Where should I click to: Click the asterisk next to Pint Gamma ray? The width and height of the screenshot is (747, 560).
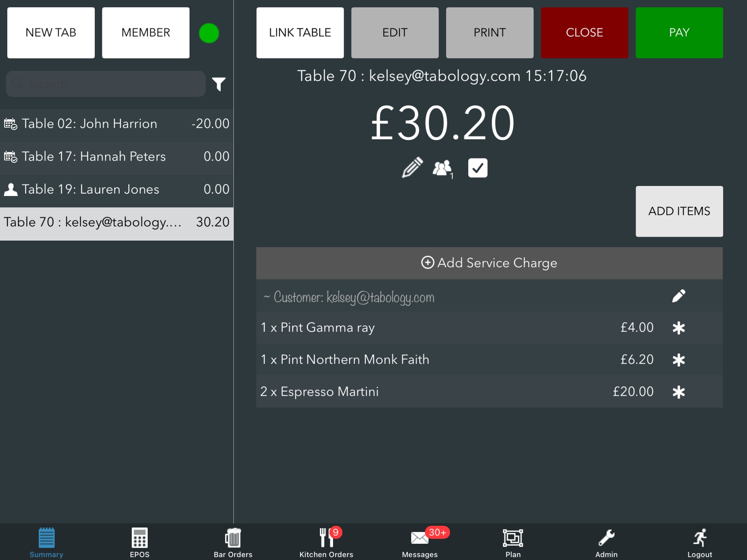679,328
